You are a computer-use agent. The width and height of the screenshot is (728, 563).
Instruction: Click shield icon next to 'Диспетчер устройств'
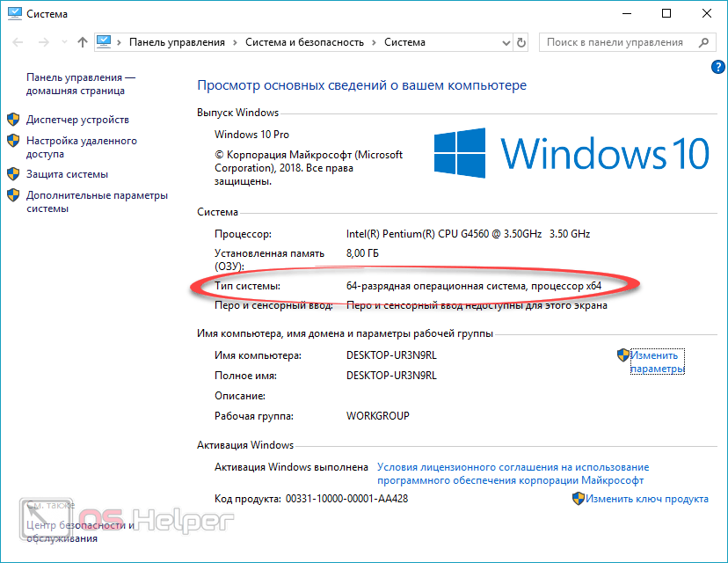(13, 120)
